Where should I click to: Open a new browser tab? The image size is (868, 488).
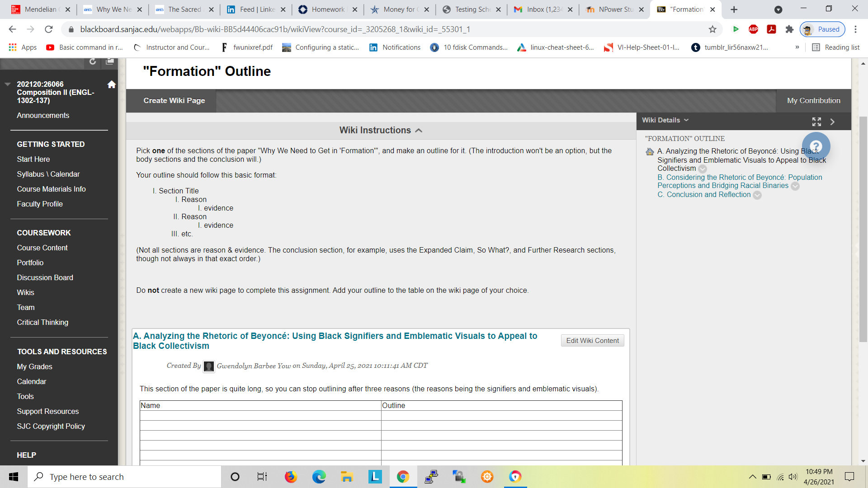pos(734,9)
